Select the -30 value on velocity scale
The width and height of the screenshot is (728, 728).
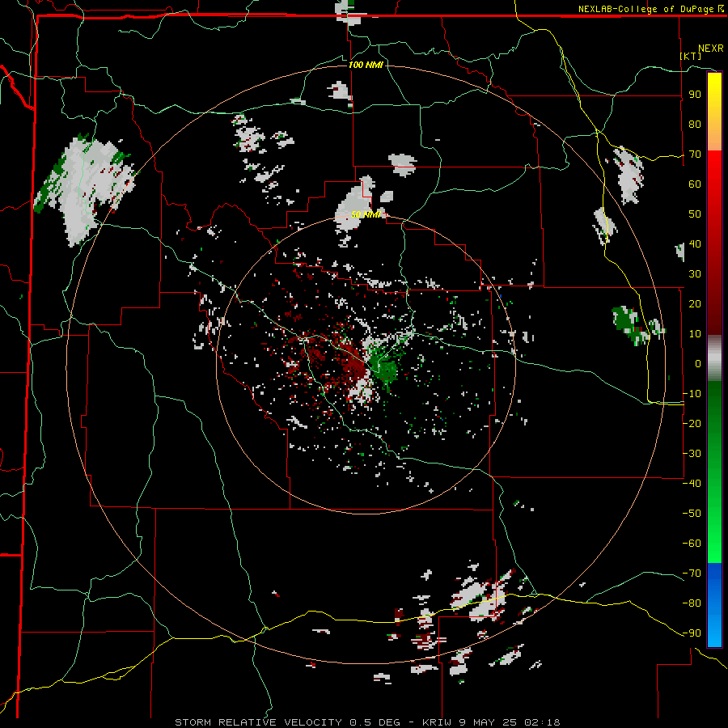click(692, 454)
